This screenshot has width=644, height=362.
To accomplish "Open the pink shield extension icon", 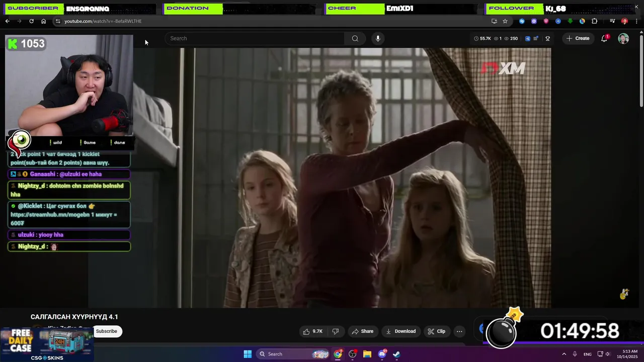I will click(x=546, y=21).
